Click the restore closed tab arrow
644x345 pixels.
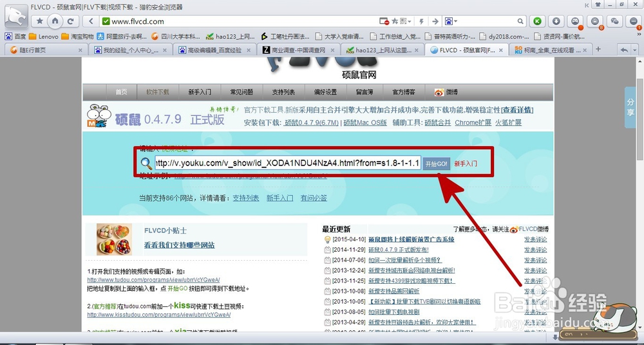coord(624,50)
